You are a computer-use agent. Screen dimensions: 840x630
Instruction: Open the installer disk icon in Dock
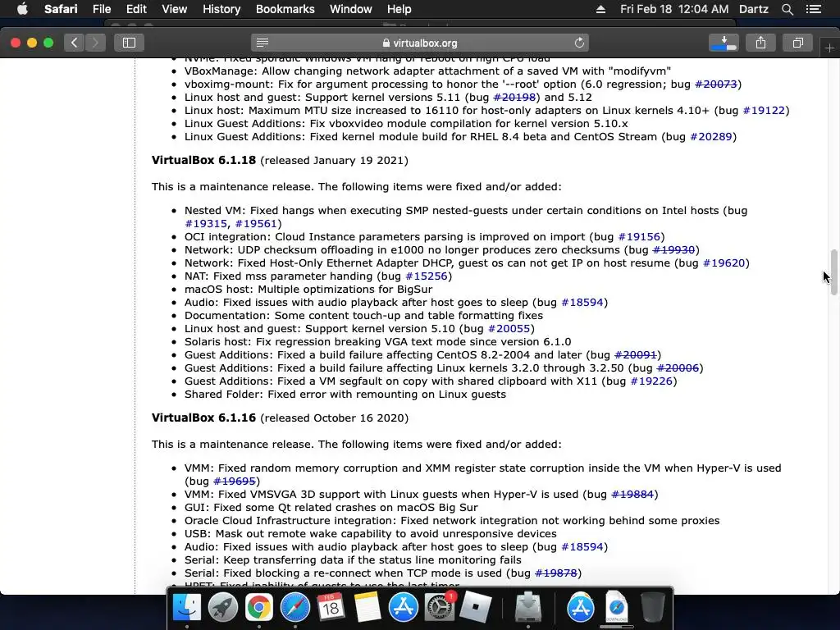(x=527, y=608)
